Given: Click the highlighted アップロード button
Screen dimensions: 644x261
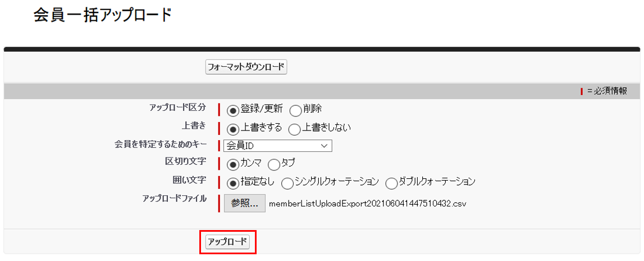Looking at the screenshot, I should [227, 242].
